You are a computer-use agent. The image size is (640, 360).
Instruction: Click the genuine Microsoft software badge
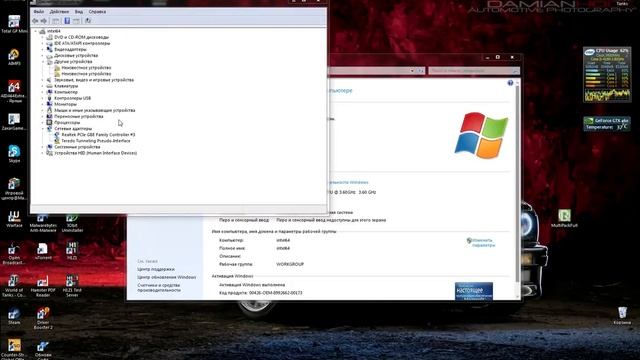474,291
